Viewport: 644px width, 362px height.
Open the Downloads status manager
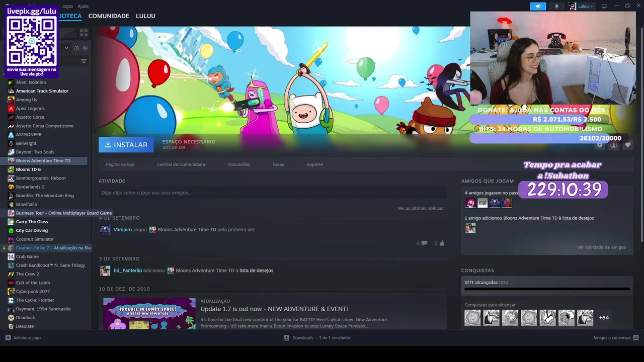click(317, 338)
